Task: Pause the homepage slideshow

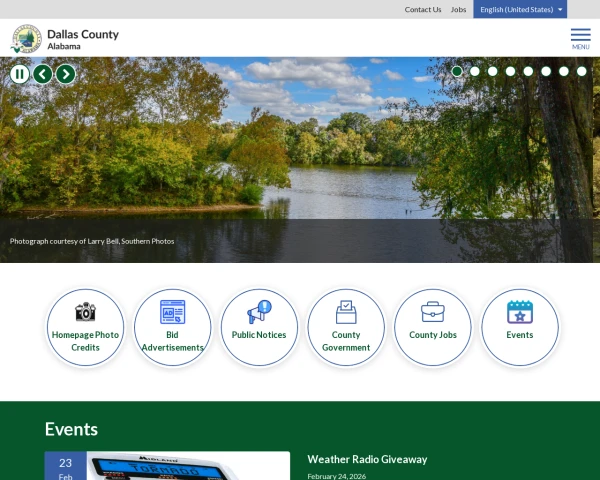Action: point(20,74)
